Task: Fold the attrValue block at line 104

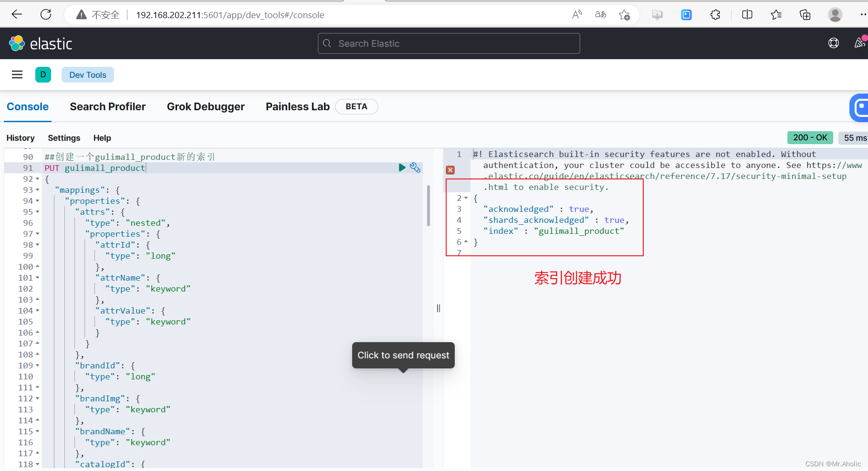Action: coord(38,311)
